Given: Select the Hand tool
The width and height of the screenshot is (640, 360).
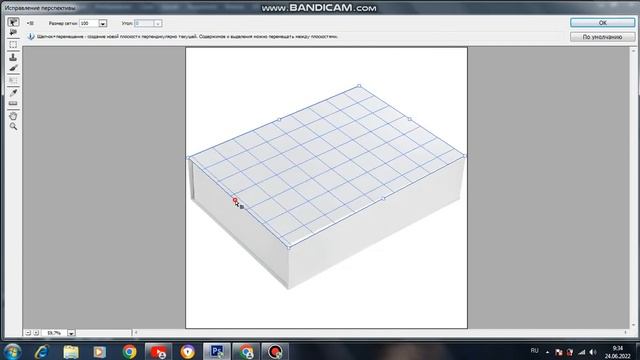Looking at the screenshot, I should coord(13,116).
